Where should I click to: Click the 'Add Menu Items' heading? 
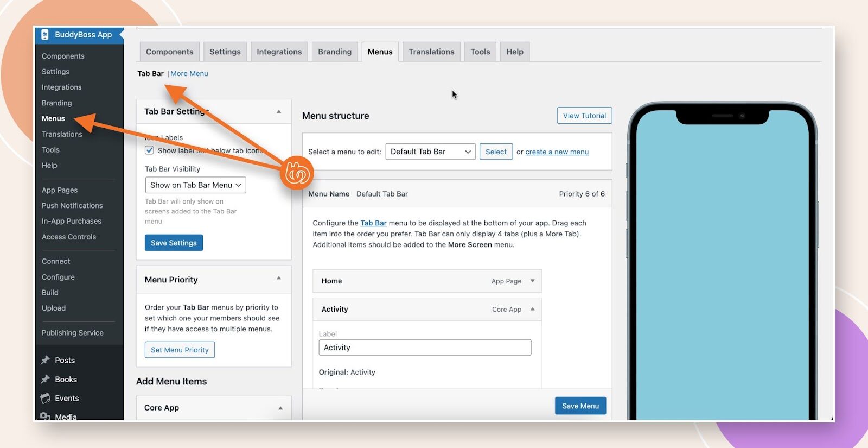click(x=171, y=381)
